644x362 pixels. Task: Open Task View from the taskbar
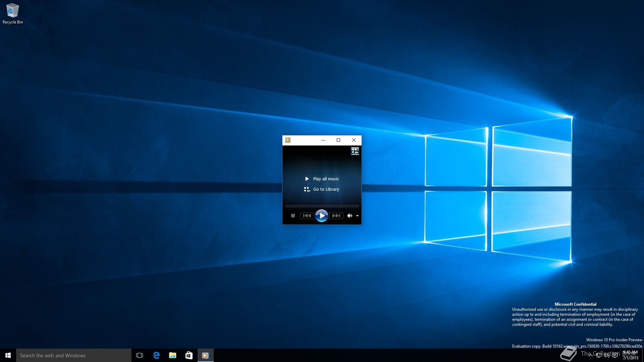pyautogui.click(x=140, y=355)
